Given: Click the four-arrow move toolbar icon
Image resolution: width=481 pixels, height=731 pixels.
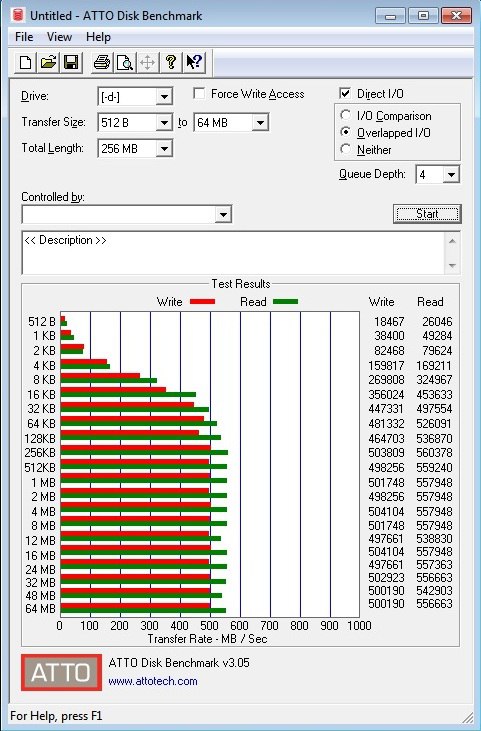Looking at the screenshot, I should 147,62.
